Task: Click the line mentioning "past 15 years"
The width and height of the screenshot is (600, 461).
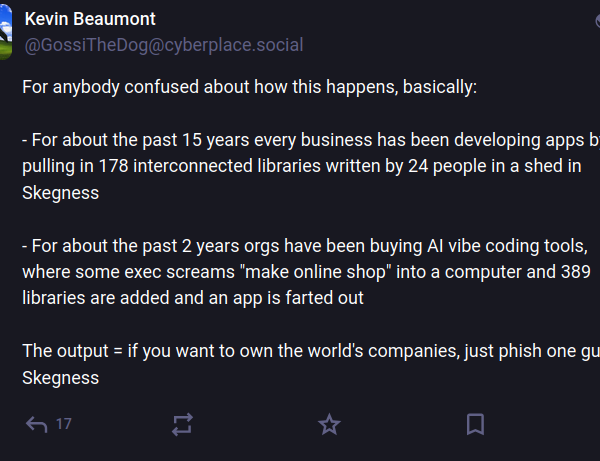Action: pyautogui.click(x=300, y=140)
